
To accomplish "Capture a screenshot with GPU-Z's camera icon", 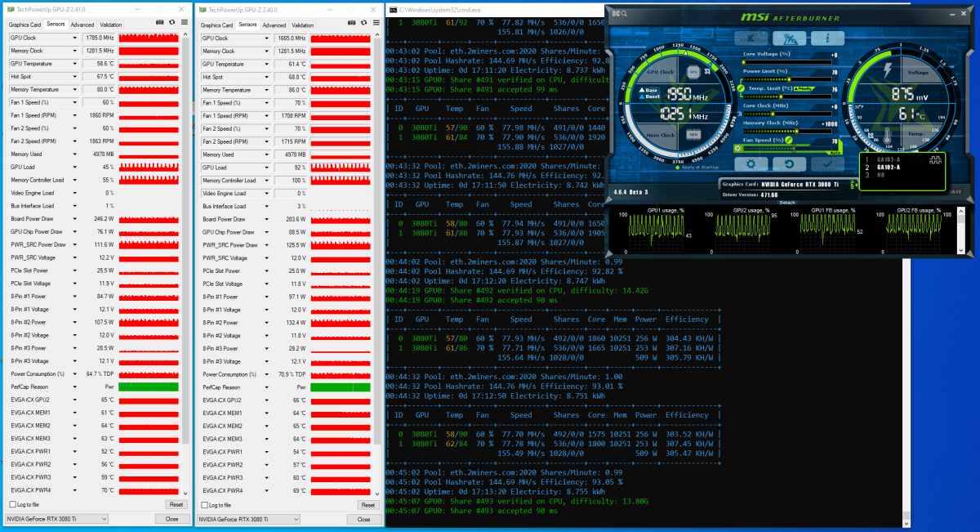I will click(160, 23).
